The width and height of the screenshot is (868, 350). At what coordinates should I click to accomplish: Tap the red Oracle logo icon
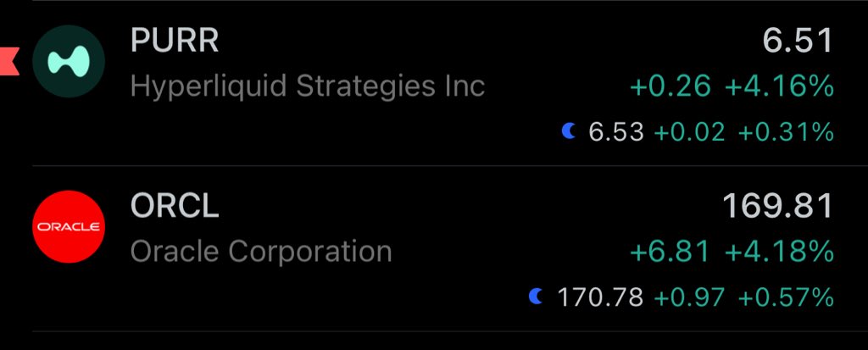coord(69,227)
